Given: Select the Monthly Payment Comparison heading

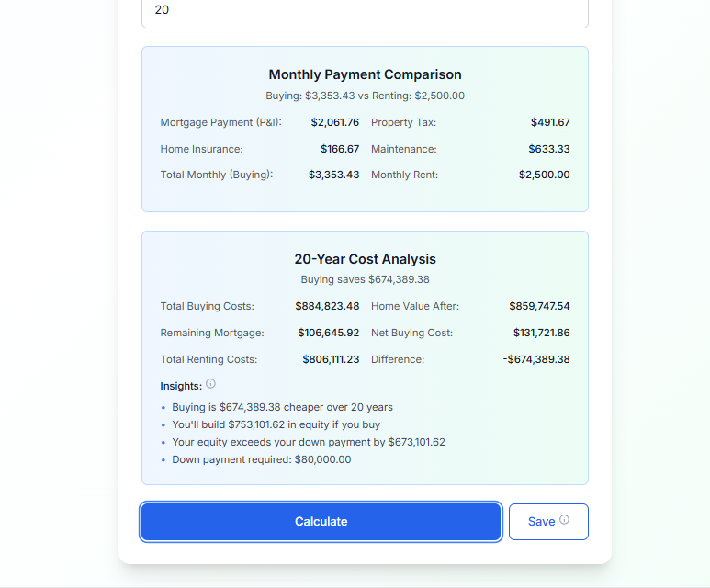Looking at the screenshot, I should click(x=365, y=74).
